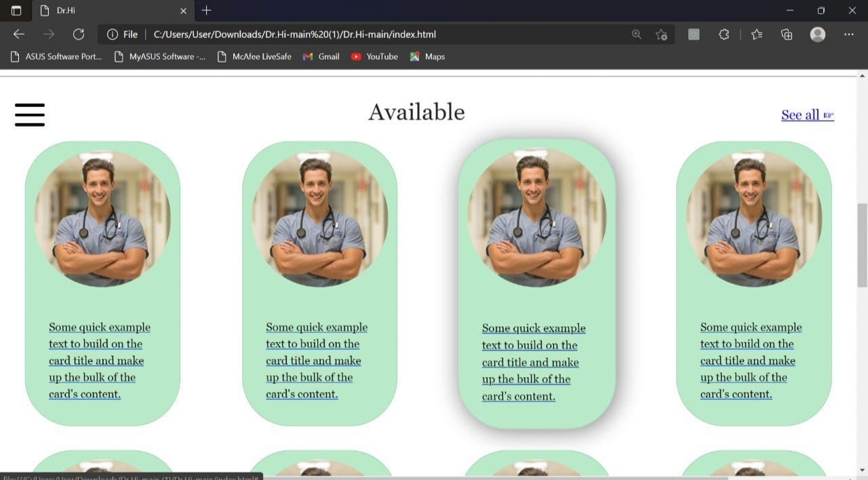Click the See all link
The height and width of the screenshot is (480, 868).
tap(801, 114)
